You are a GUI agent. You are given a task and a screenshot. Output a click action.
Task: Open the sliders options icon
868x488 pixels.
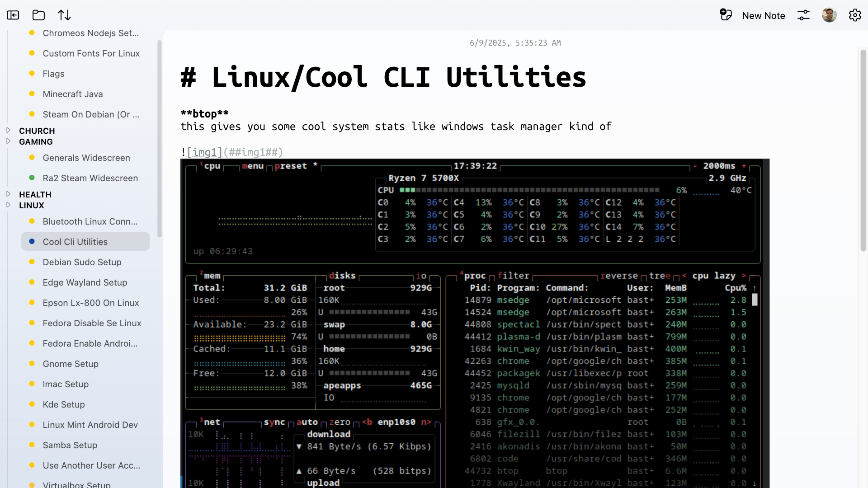coord(803,15)
